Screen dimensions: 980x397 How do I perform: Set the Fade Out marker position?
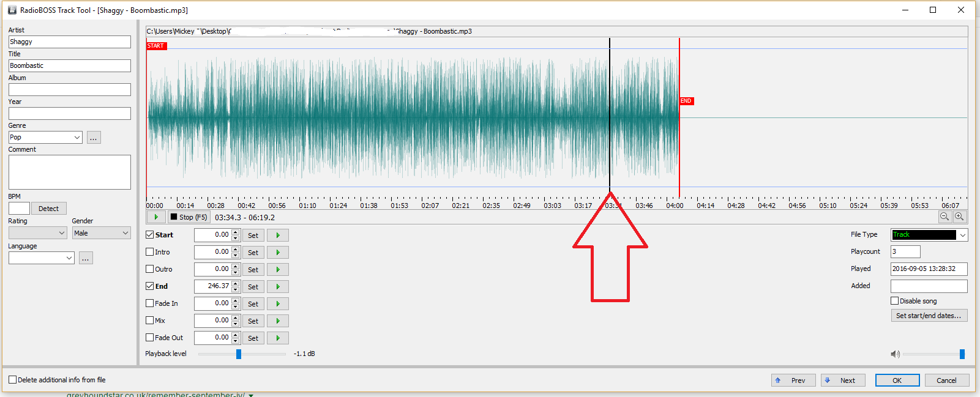[x=253, y=338]
